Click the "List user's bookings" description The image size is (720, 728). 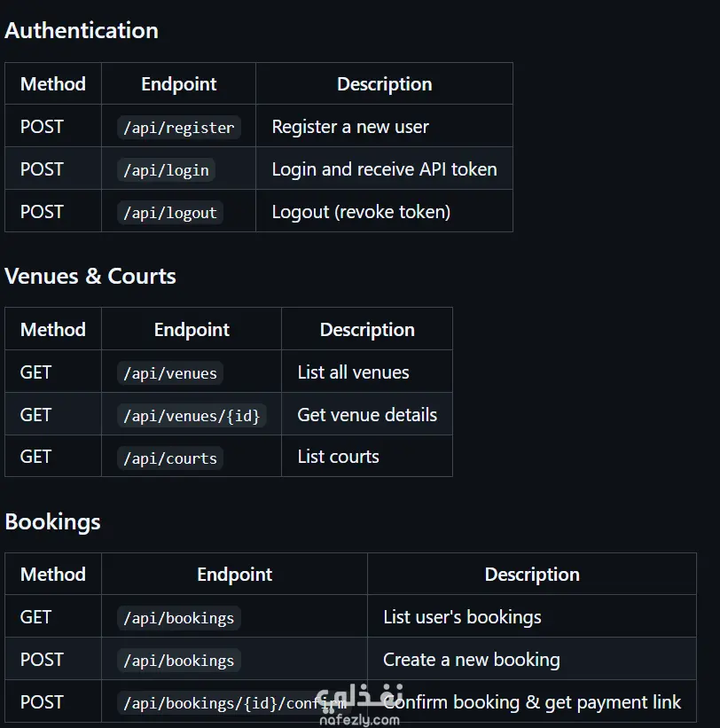tap(462, 617)
